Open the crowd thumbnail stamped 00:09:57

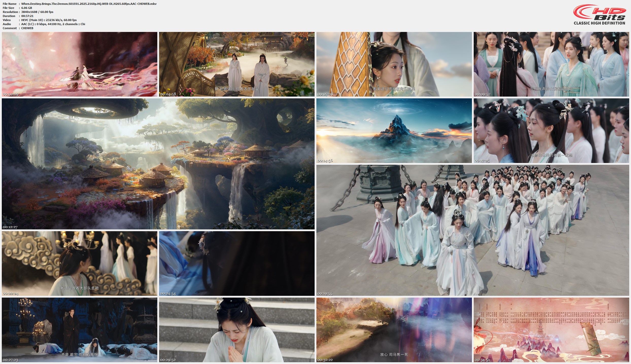(x=551, y=64)
